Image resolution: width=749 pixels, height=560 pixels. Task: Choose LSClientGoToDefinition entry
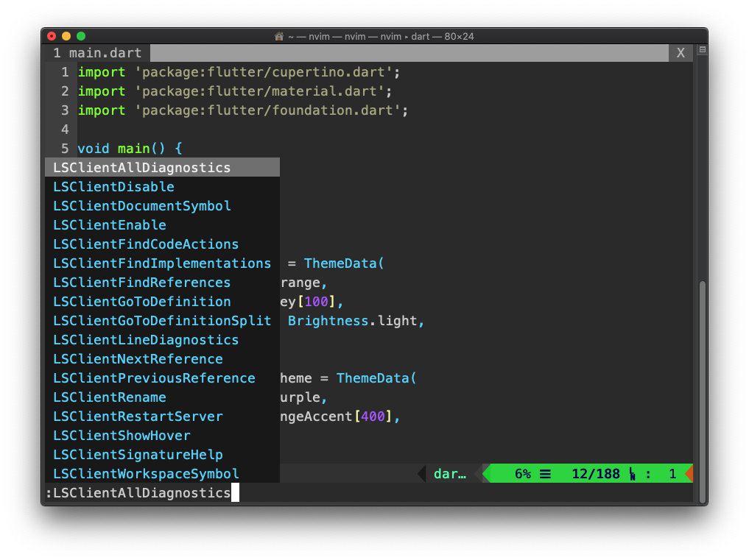[x=163, y=301]
